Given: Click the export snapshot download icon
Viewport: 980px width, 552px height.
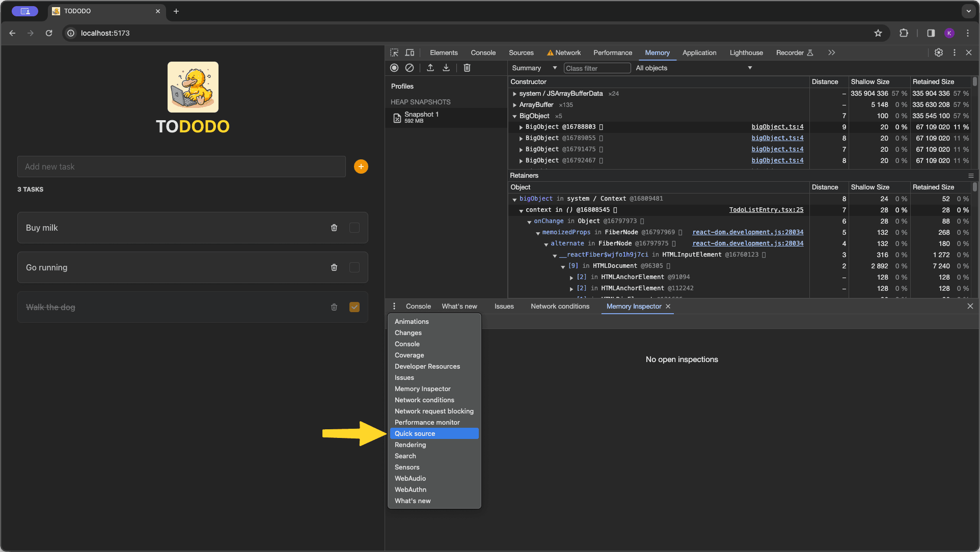Looking at the screenshot, I should pos(446,67).
